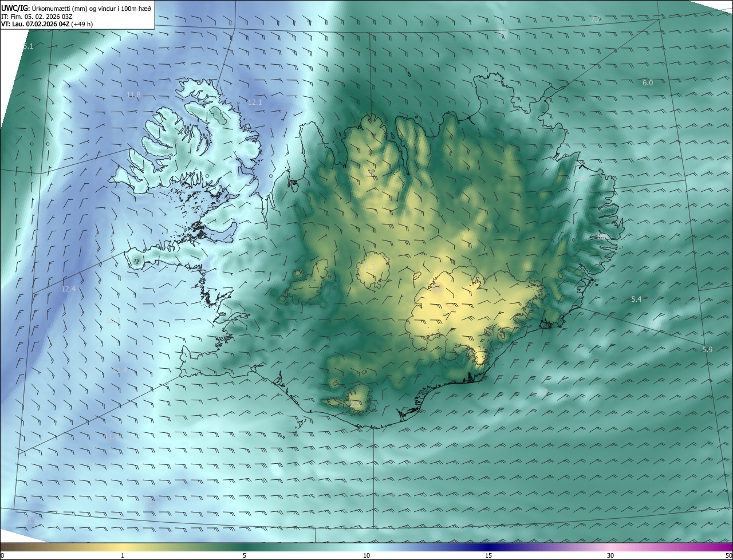Click the color scale tick labeled 0
This screenshot has width=733, height=560.
tap(2, 555)
